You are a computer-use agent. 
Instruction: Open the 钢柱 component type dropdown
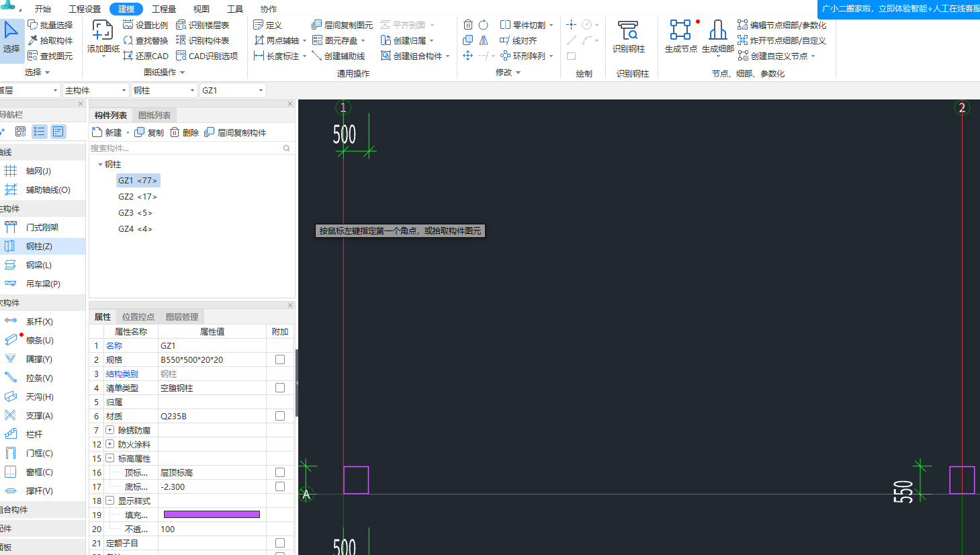click(x=164, y=90)
